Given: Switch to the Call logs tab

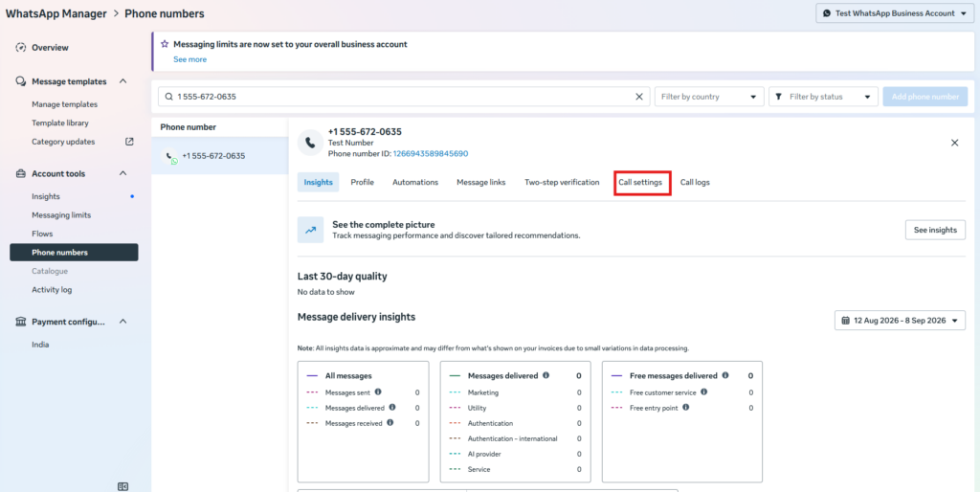Looking at the screenshot, I should 695,183.
